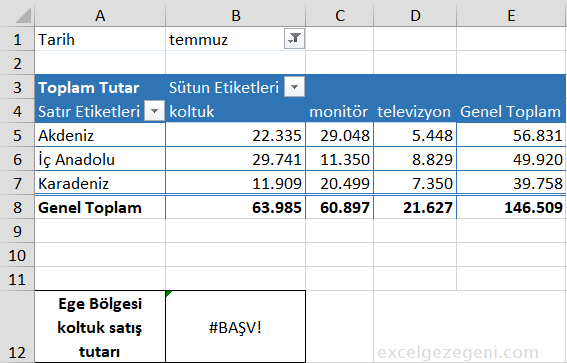Select cell with value 20.499
This screenshot has height=363, width=567.
[340, 183]
